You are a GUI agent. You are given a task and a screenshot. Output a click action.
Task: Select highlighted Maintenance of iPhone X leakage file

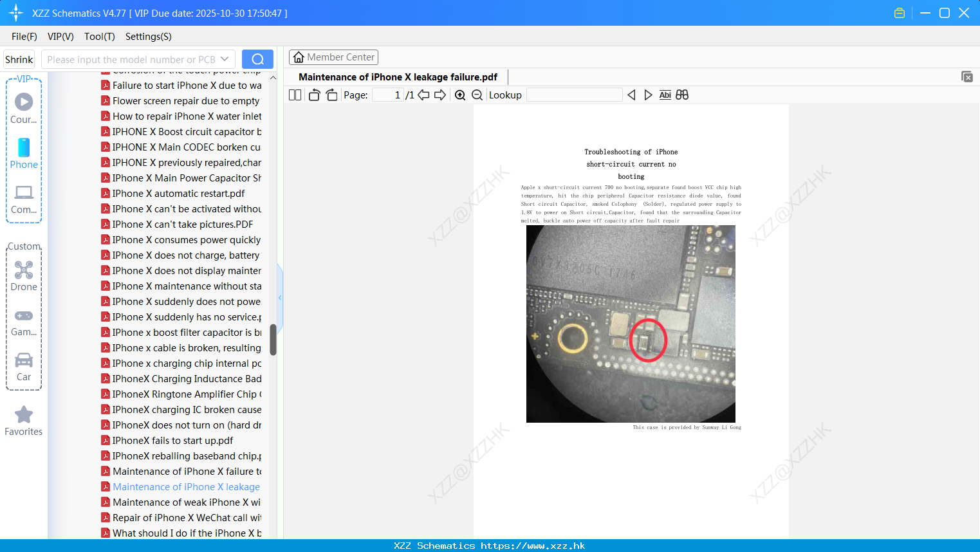(x=181, y=487)
